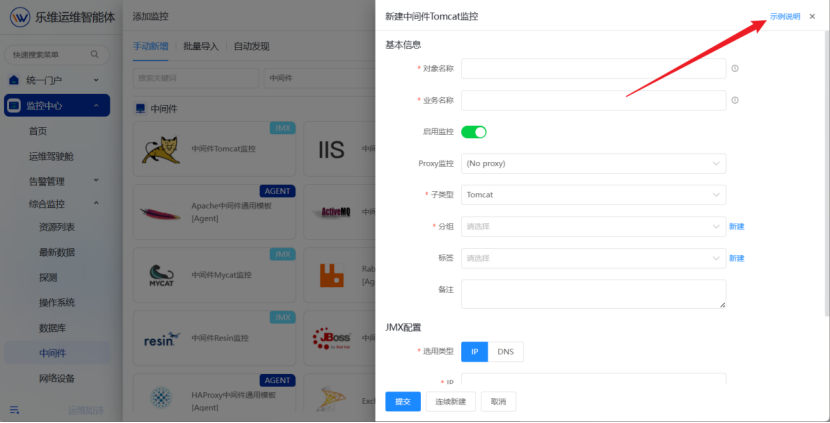Select the HAProxy logo
This screenshot has width=830, height=423.
161,398
